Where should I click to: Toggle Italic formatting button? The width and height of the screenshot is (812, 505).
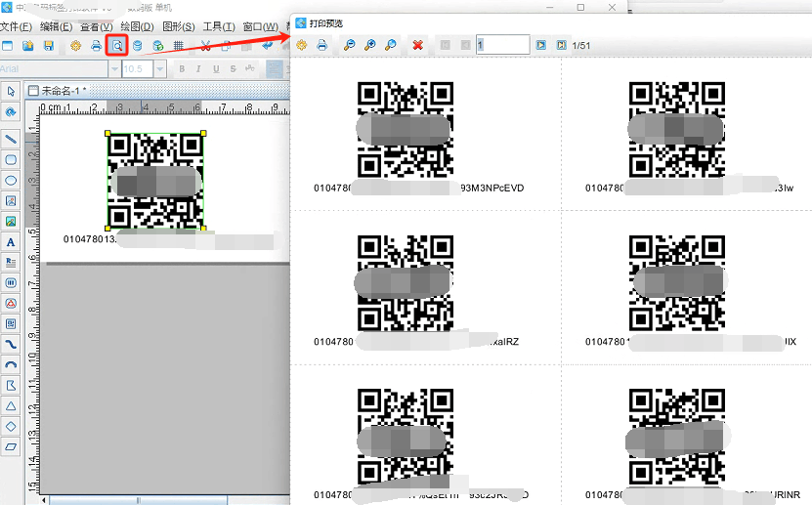198,68
